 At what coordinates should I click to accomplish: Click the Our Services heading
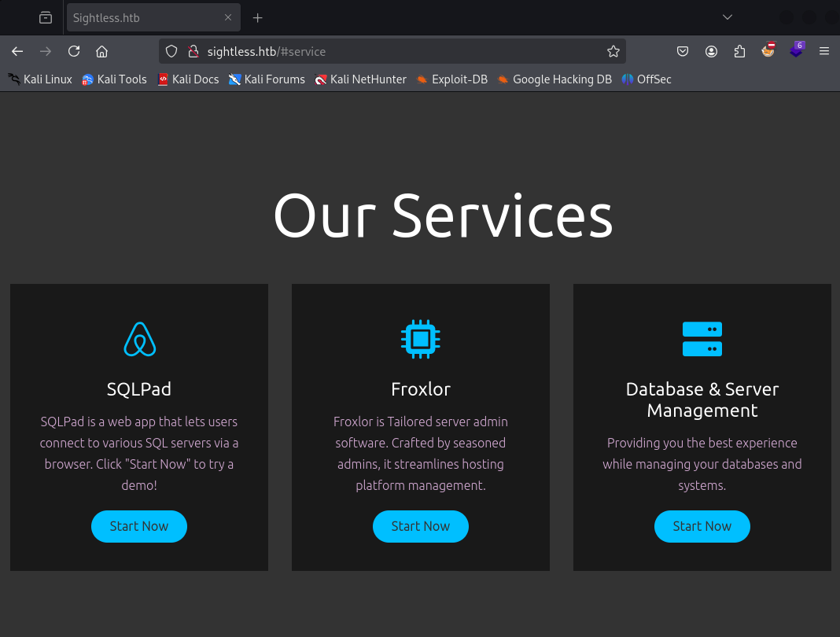(x=443, y=216)
